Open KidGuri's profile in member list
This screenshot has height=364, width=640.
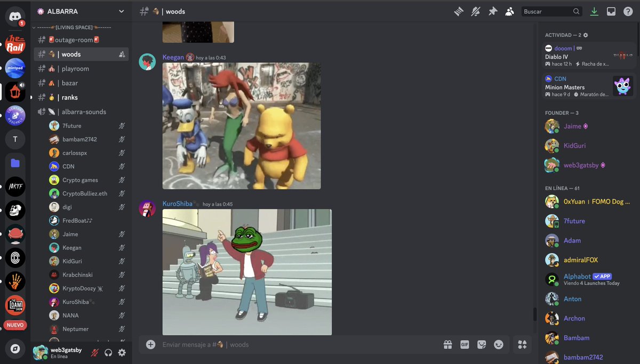click(x=589, y=145)
